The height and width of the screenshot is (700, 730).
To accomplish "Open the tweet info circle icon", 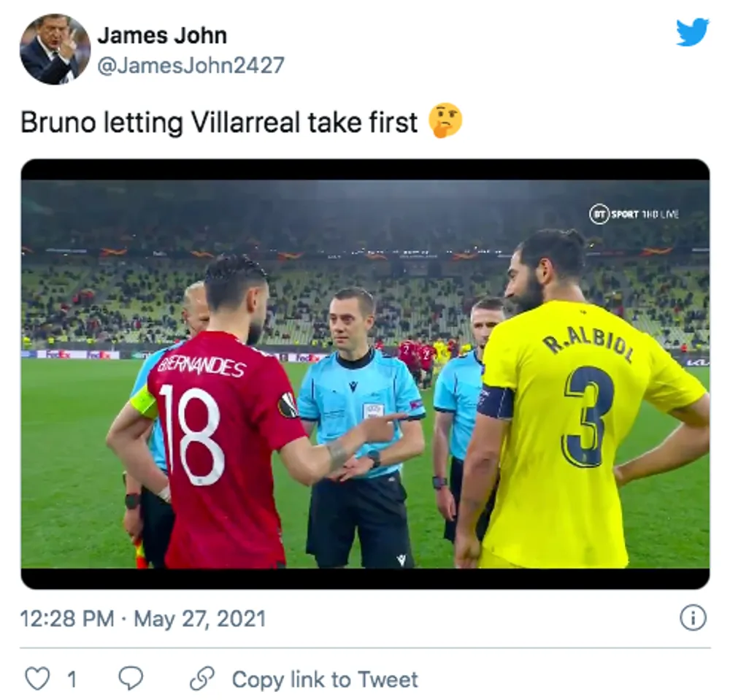I will [693, 618].
